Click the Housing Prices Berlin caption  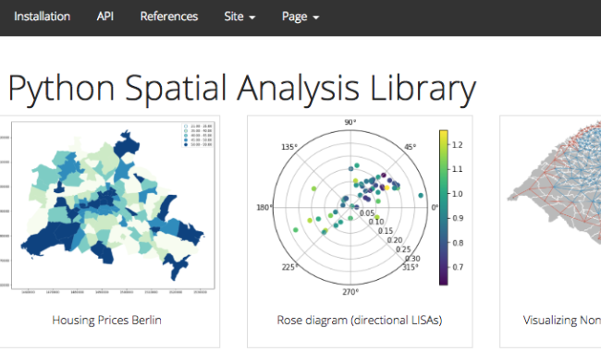click(106, 320)
